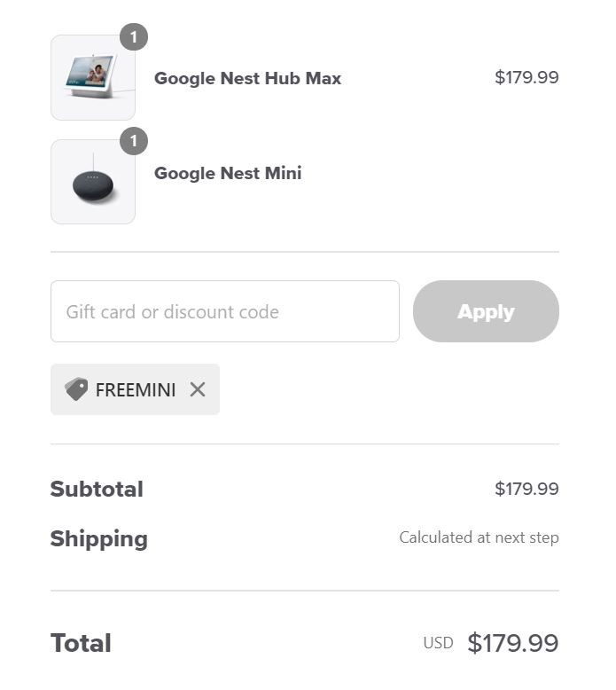Screen dimensions: 616x690
Task: Click the Total amount of $179.99
Action: coord(513,643)
